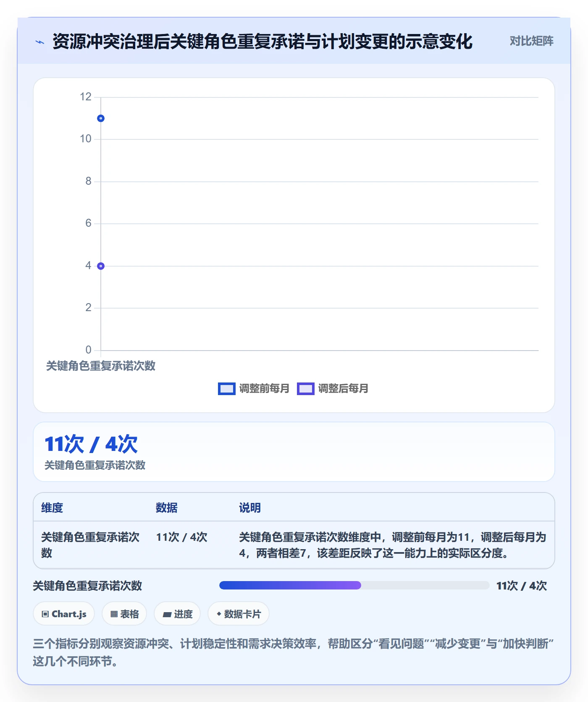The height and width of the screenshot is (702, 588).
Task: Click the y-axis tick label 8
Action: point(88,181)
